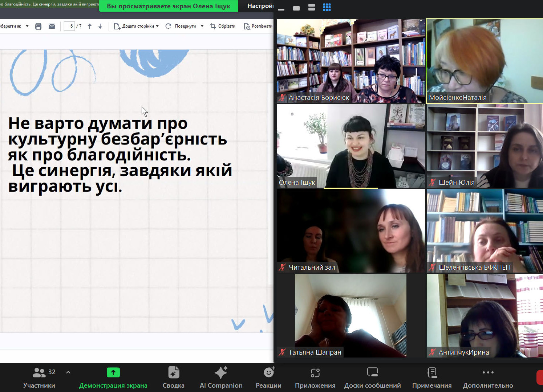Switch to the two-stacked-rectangles video view icon
543x392 pixels.
tap(312, 8)
